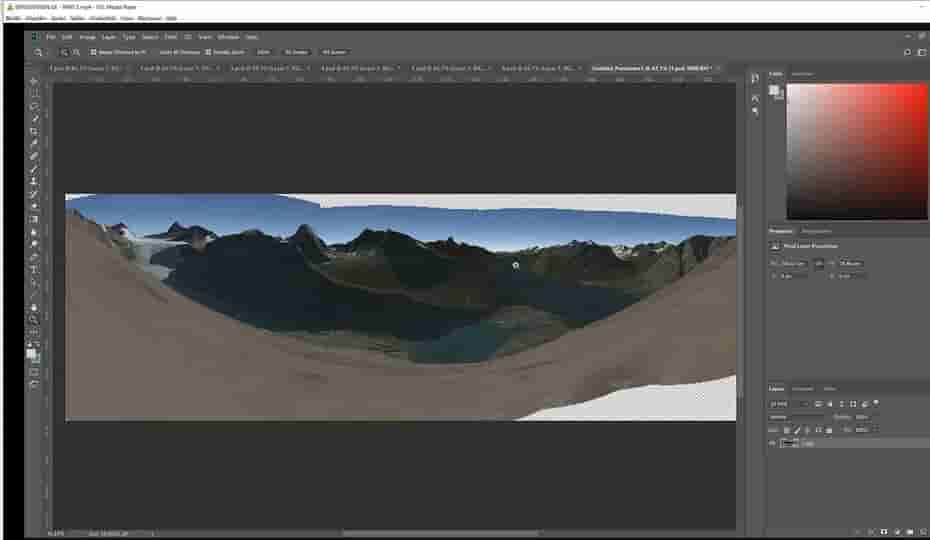This screenshot has width=930, height=540.
Task: Select the Zoom tool in left toolbar
Action: pyautogui.click(x=34, y=320)
